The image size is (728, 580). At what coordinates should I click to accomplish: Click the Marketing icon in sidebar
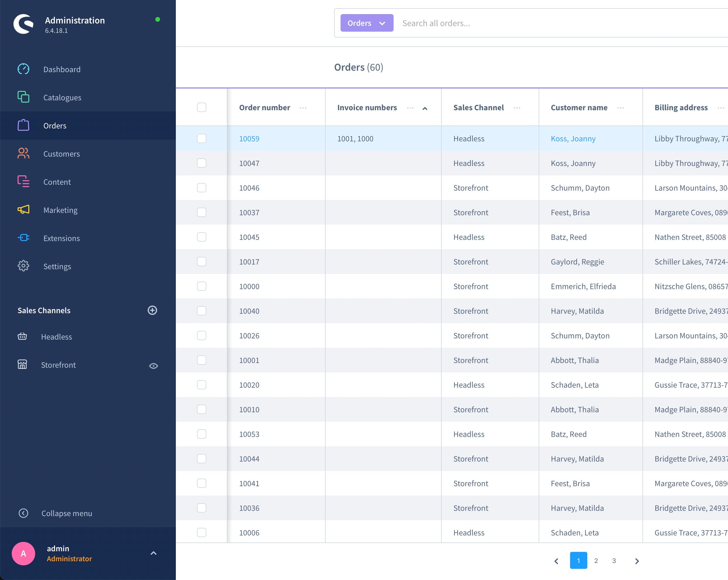coord(24,210)
